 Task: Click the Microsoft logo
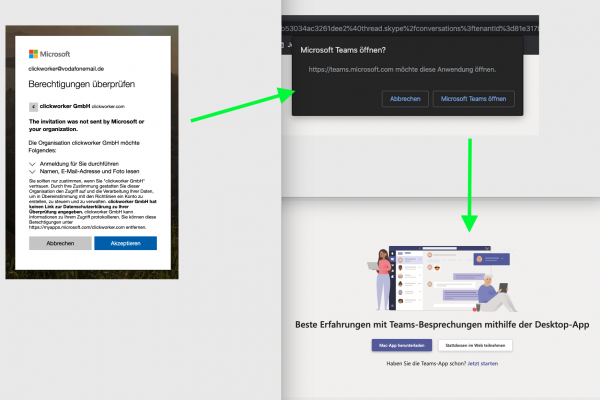pos(49,54)
